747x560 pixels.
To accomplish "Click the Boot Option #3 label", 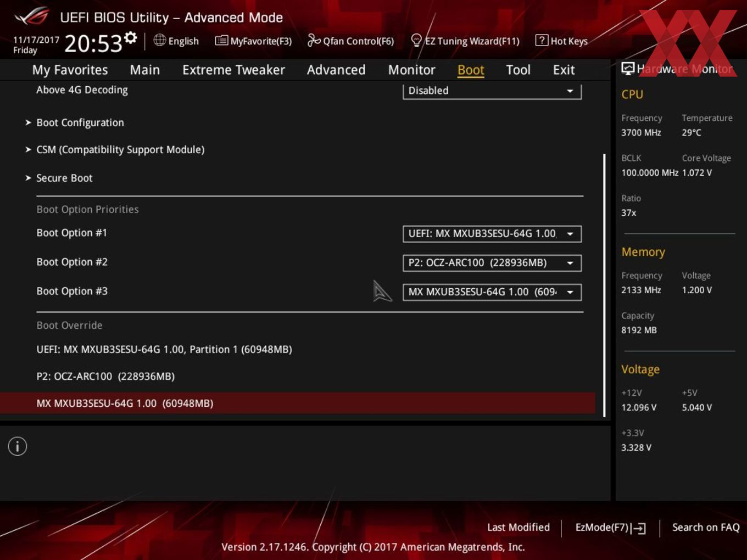I will pos(71,291).
